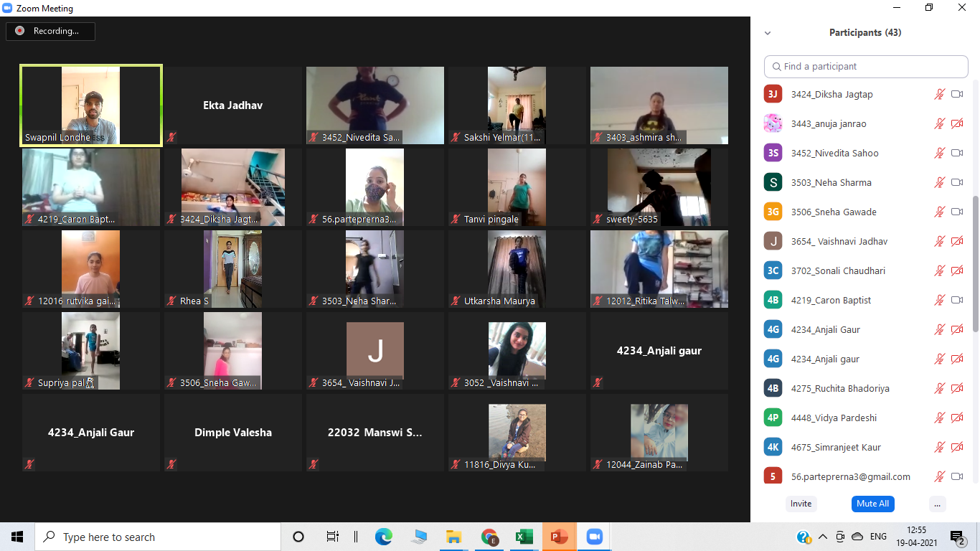Toggle mute for 4448_Vidya Pardeshi
980x551 pixels.
pos(939,418)
